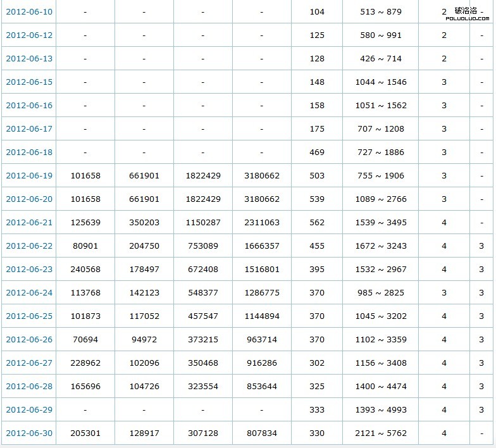The width and height of the screenshot is (496, 448).
Task: Click the 2012-06-12 date link
Action: (29, 35)
